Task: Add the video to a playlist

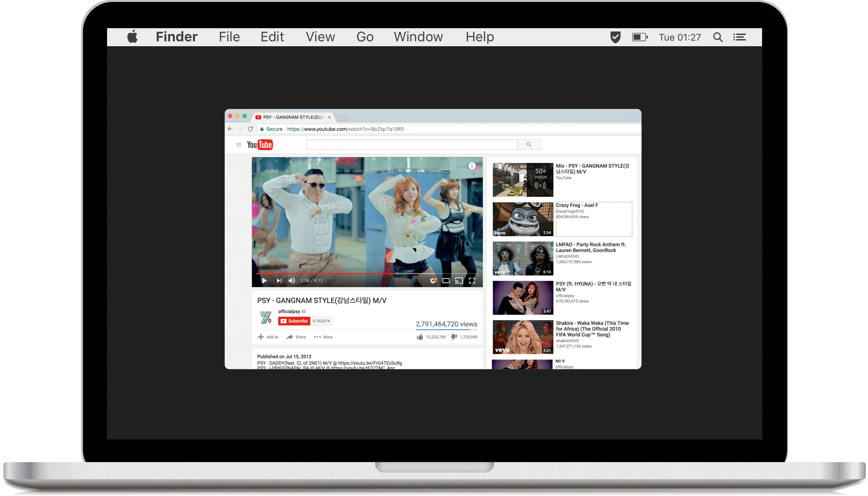Action: tap(268, 337)
